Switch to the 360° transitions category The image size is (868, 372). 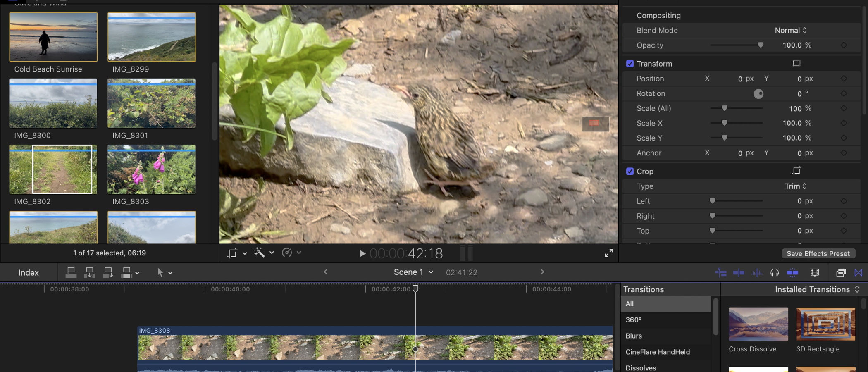pyautogui.click(x=633, y=320)
